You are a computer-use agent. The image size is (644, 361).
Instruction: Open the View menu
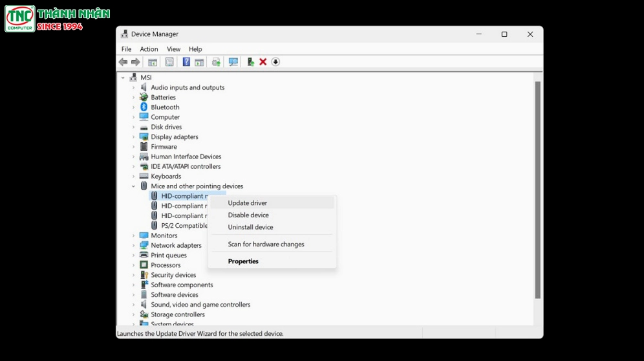[173, 49]
